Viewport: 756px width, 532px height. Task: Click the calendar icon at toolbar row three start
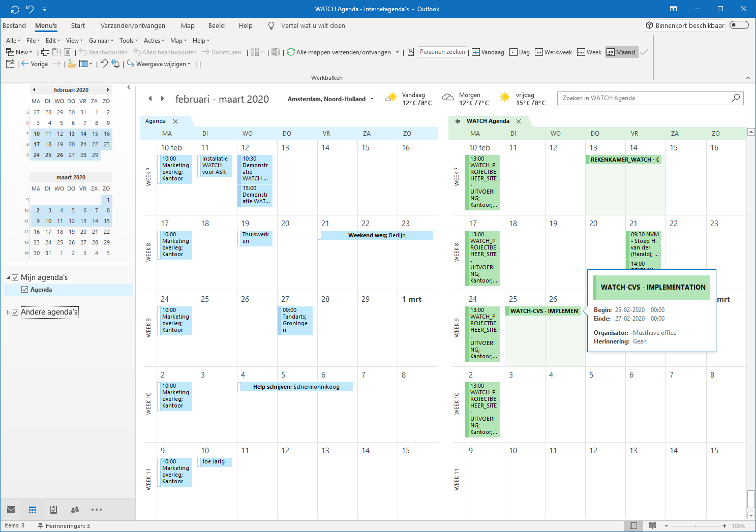(10, 64)
